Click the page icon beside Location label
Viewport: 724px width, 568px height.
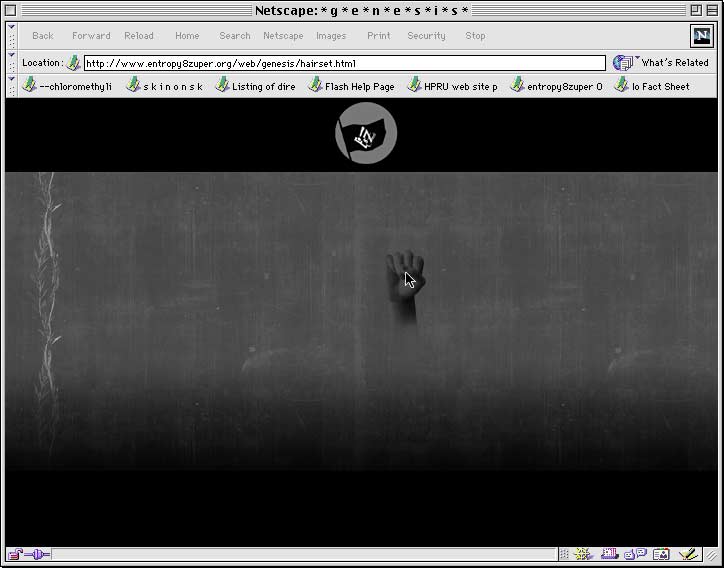click(73, 63)
